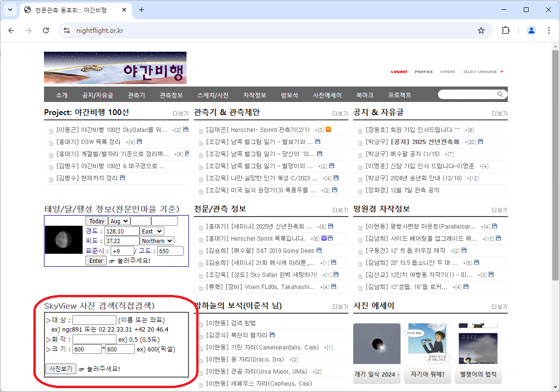Image resolution: width=560 pixels, height=392 pixels.
Task: Click the 경도 longitude field showing 128.10
Action: tap(122, 231)
